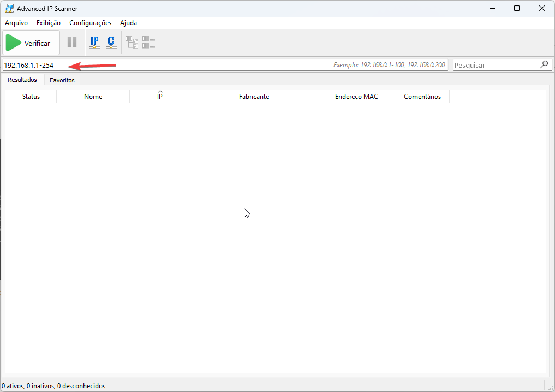Open the Configurações menu
The height and width of the screenshot is (392, 555).
pos(90,23)
